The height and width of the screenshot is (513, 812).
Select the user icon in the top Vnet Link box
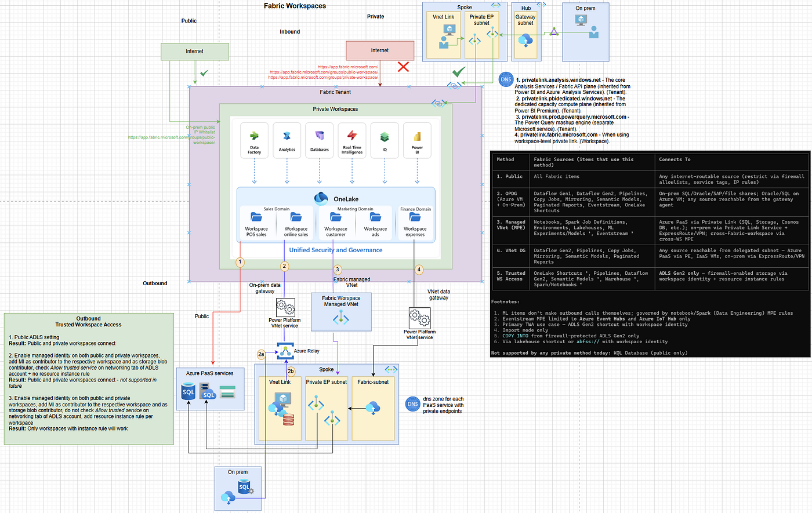click(x=444, y=43)
